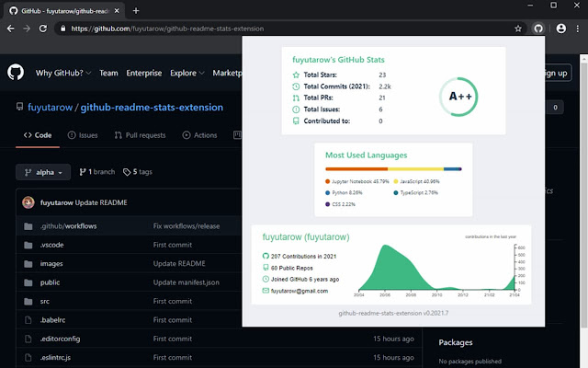The image size is (588, 368).
Task: Click the Most Used Languages color bar
Action: (393, 168)
